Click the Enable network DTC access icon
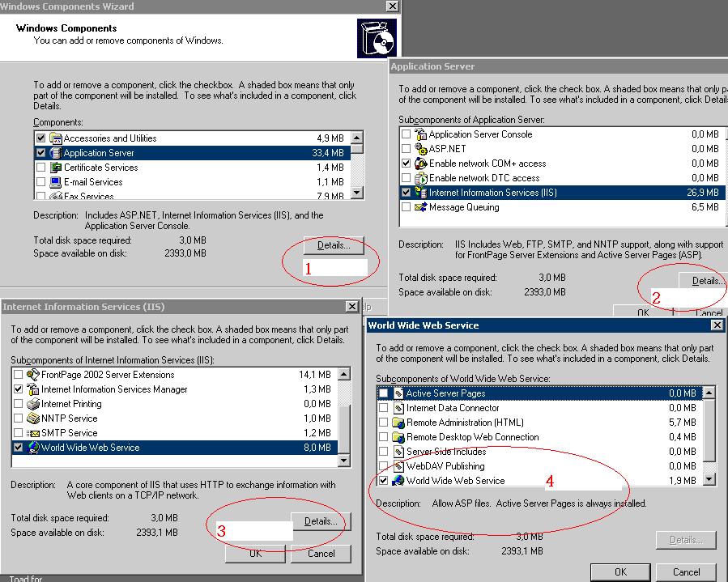Image resolution: width=728 pixels, height=582 pixels. click(420, 178)
